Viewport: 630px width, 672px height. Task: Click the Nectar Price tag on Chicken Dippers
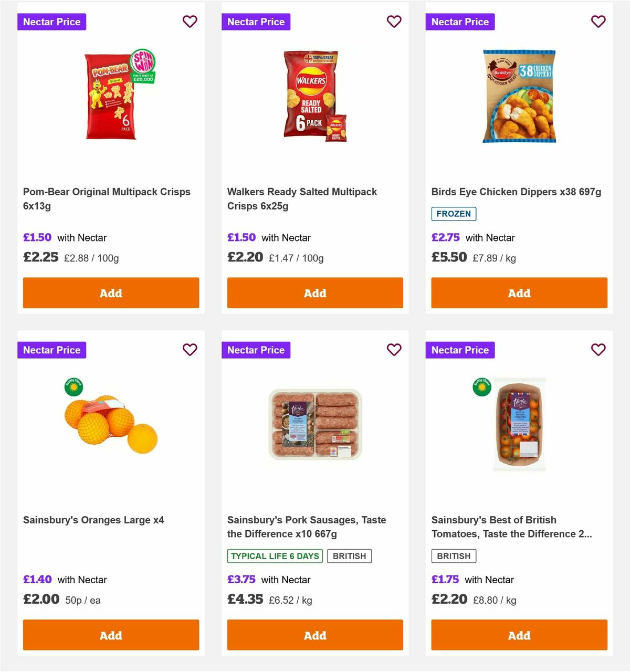click(460, 22)
